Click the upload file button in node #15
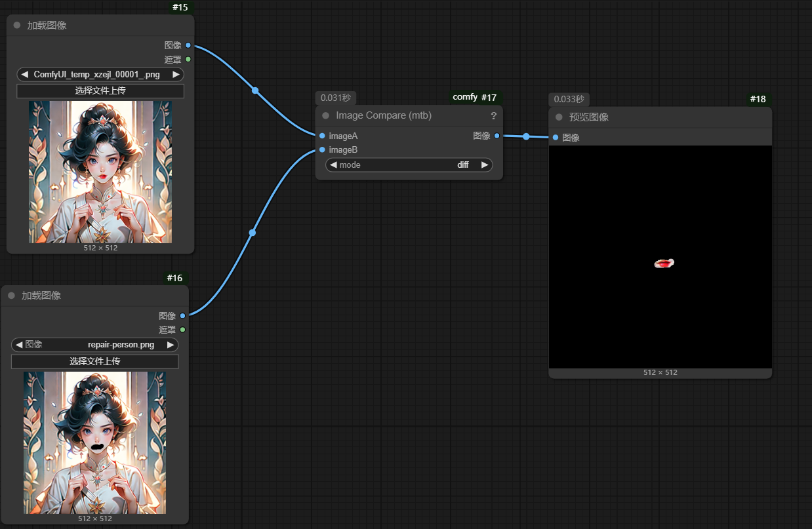 pos(100,91)
